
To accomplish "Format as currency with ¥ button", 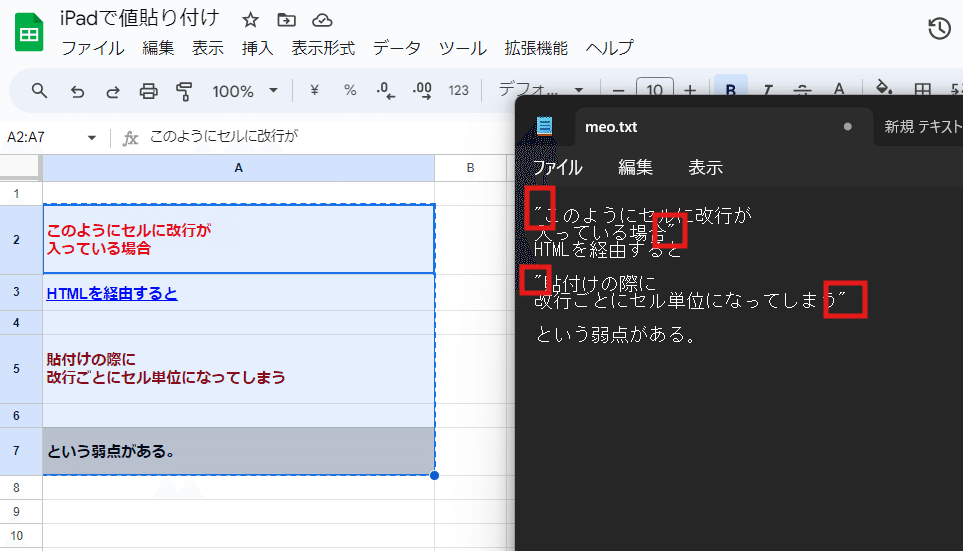I will (x=314, y=91).
